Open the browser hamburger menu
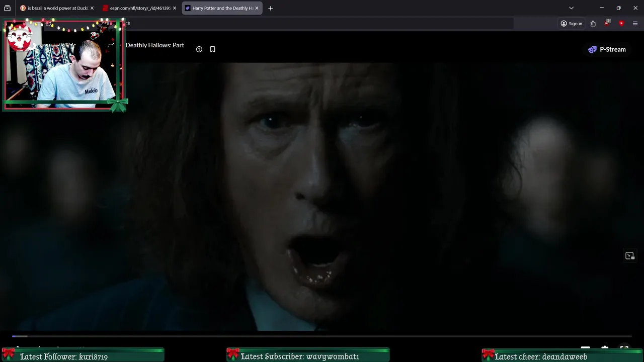This screenshot has width=644, height=362. (x=635, y=23)
